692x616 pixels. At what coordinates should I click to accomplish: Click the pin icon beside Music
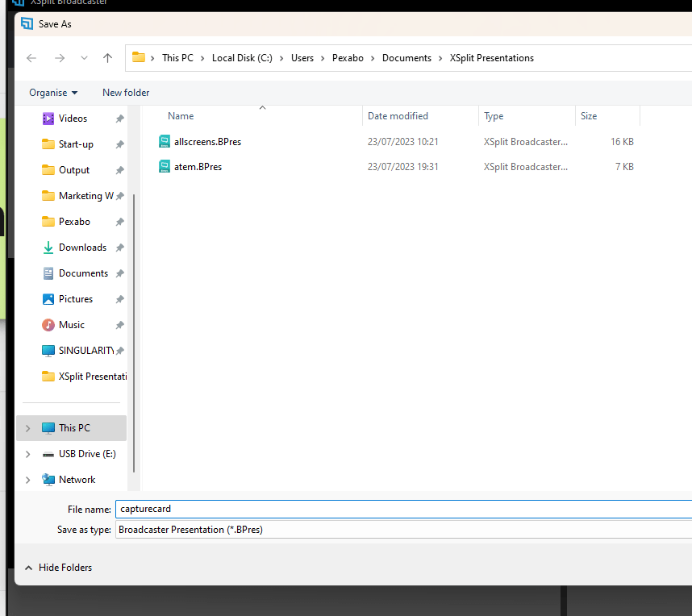[x=119, y=325]
